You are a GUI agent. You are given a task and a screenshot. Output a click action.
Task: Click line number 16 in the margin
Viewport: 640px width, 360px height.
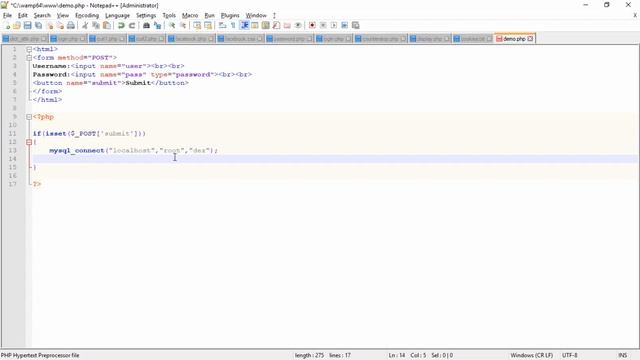(13, 176)
